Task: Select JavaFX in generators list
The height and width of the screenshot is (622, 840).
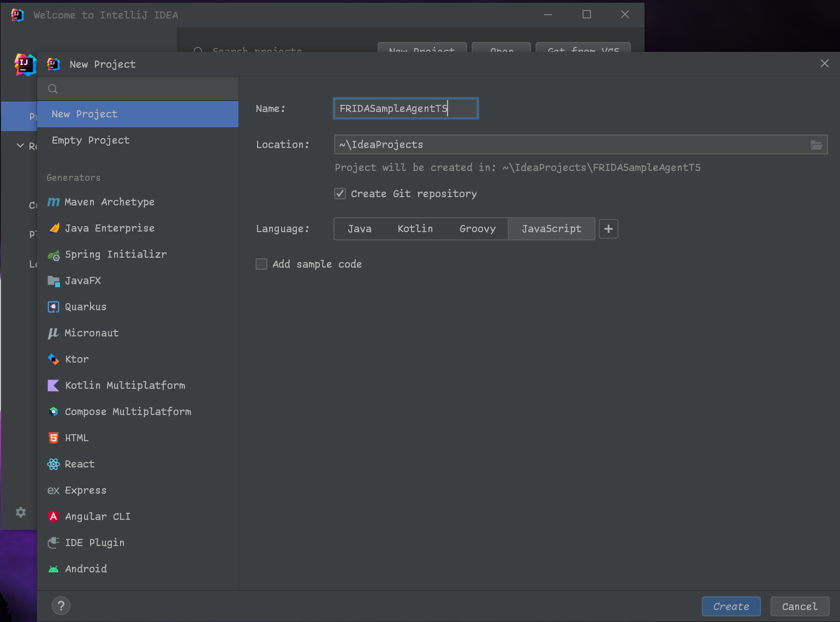Action: (138, 281)
